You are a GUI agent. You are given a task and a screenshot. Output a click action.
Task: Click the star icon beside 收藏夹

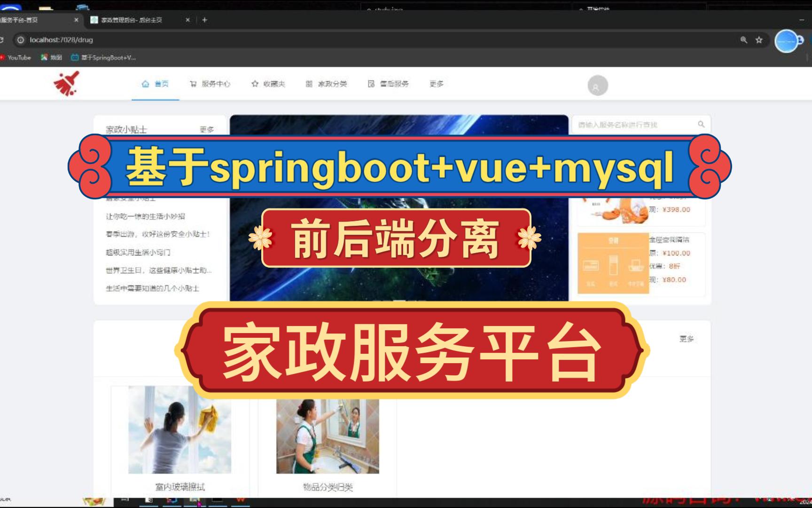click(x=254, y=83)
